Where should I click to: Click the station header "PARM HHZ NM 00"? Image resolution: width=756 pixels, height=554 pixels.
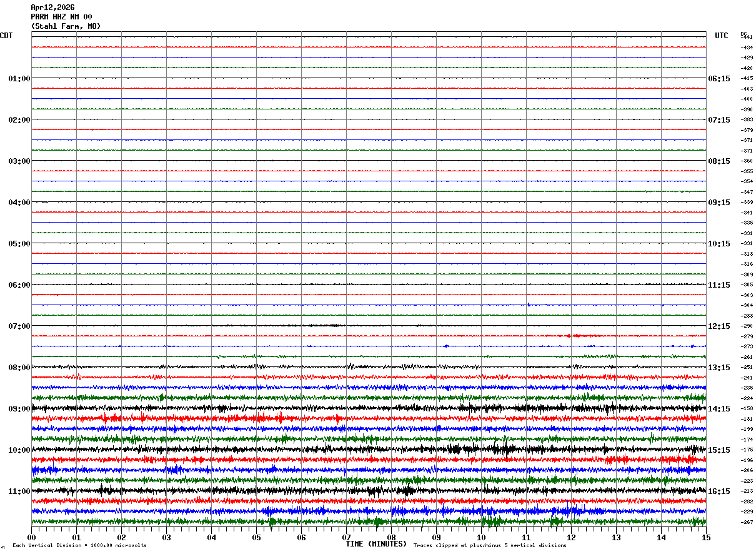point(61,17)
